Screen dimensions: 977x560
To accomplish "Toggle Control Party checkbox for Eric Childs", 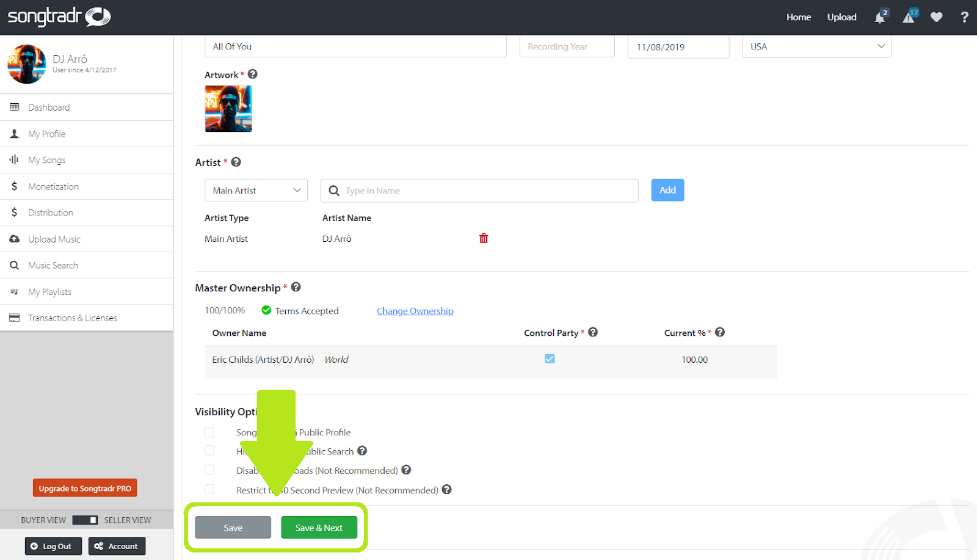I will [550, 359].
